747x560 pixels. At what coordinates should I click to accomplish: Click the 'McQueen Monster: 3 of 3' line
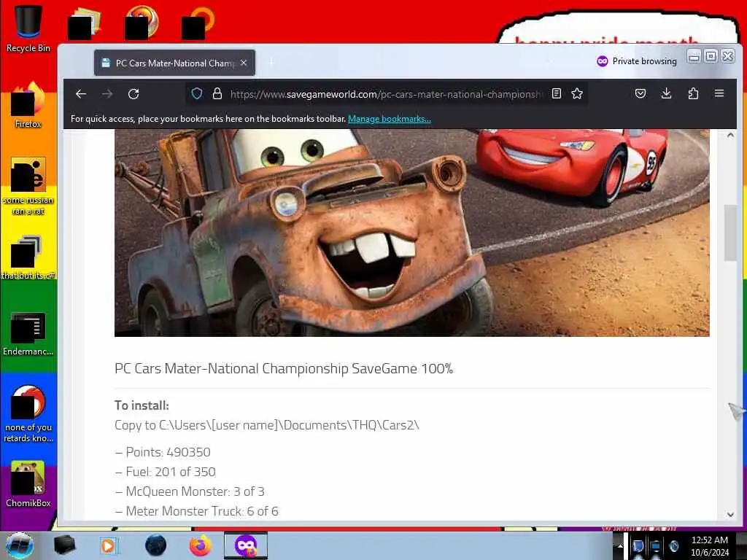pyautogui.click(x=190, y=491)
